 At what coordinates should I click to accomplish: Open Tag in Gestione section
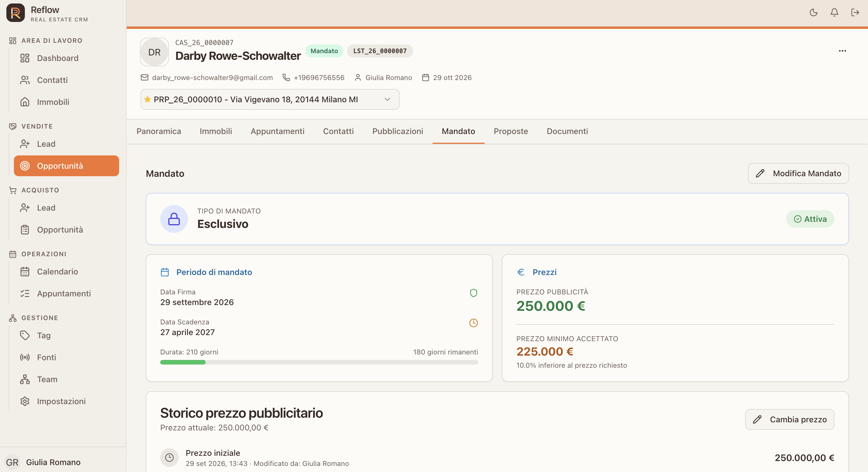(67, 335)
